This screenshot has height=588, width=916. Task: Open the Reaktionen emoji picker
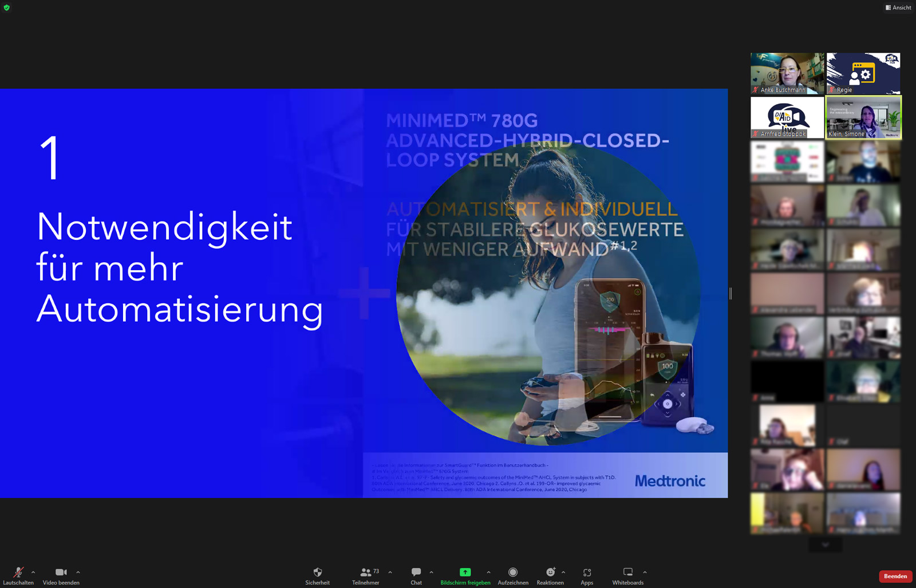click(550, 575)
